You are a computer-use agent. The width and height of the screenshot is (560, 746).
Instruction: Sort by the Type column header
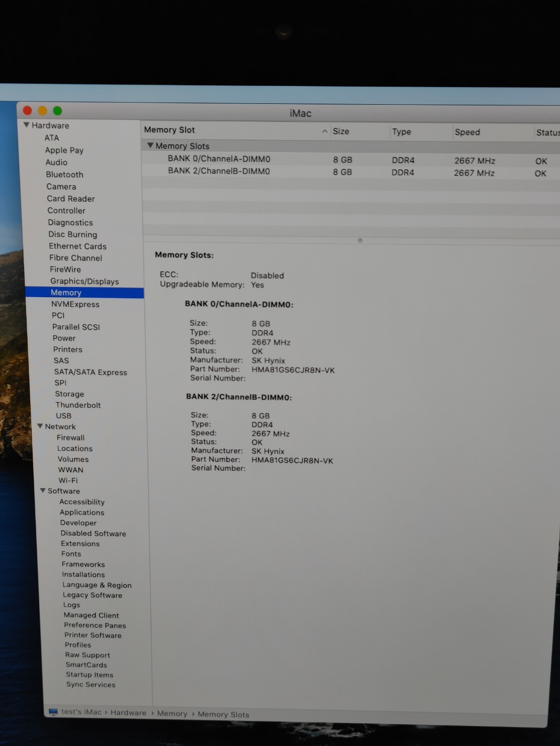point(401,132)
